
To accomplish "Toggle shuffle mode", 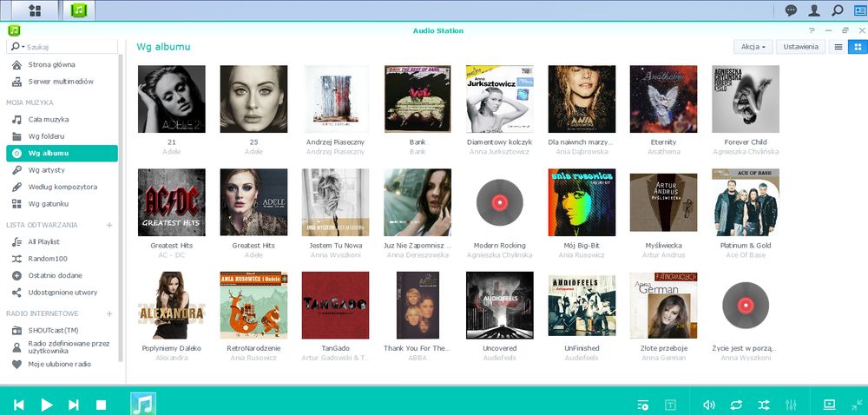I will click(764, 405).
